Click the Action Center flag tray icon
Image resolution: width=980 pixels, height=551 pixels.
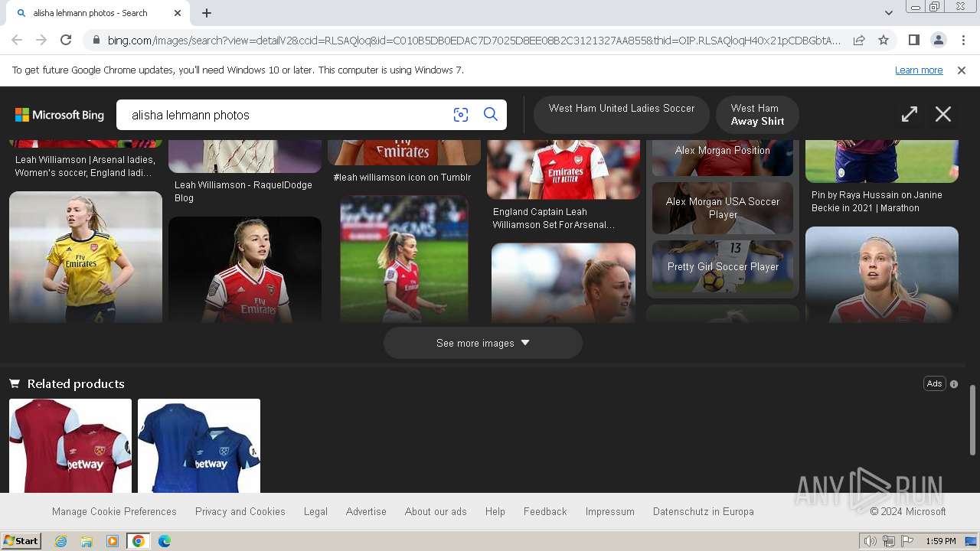coord(907,541)
